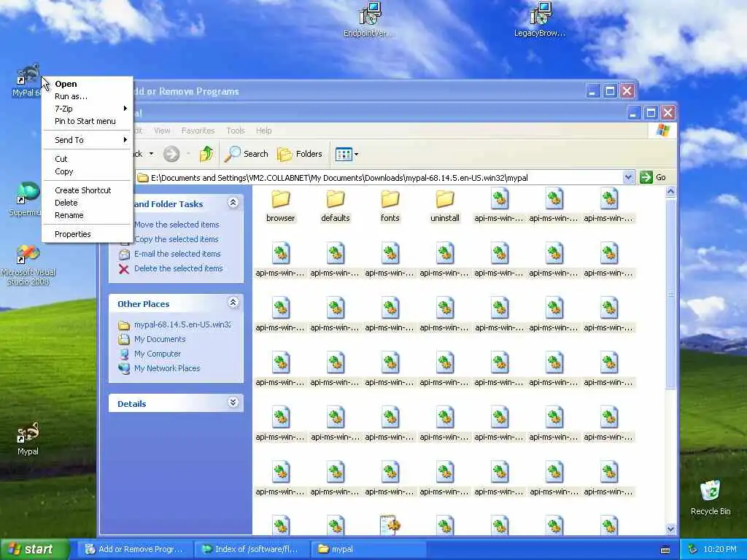747x560 pixels.
Task: Click the scroll down arrow in file list
Action: click(670, 529)
